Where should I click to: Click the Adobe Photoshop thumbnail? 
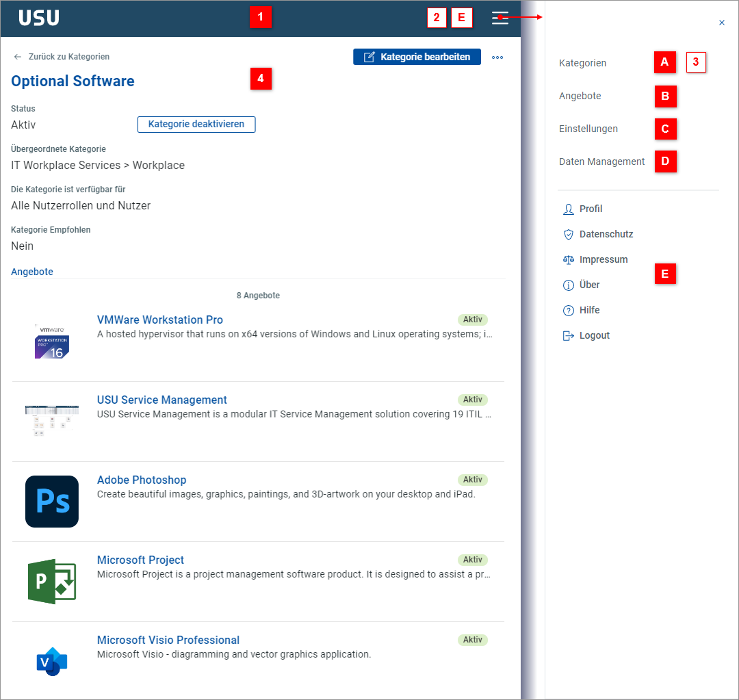(51, 502)
